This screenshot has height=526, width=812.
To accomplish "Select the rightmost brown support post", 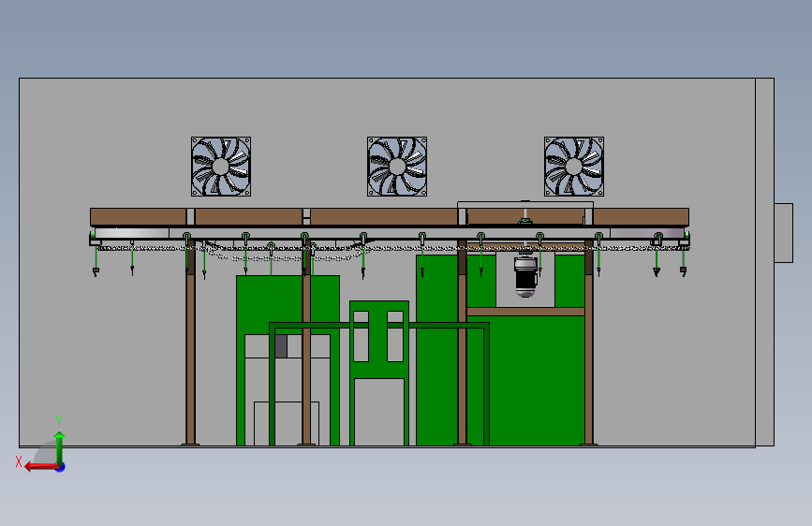I will [x=589, y=342].
